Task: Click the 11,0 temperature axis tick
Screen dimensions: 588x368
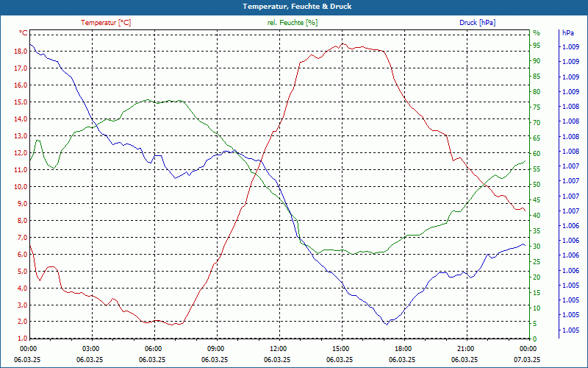Action: [21, 170]
